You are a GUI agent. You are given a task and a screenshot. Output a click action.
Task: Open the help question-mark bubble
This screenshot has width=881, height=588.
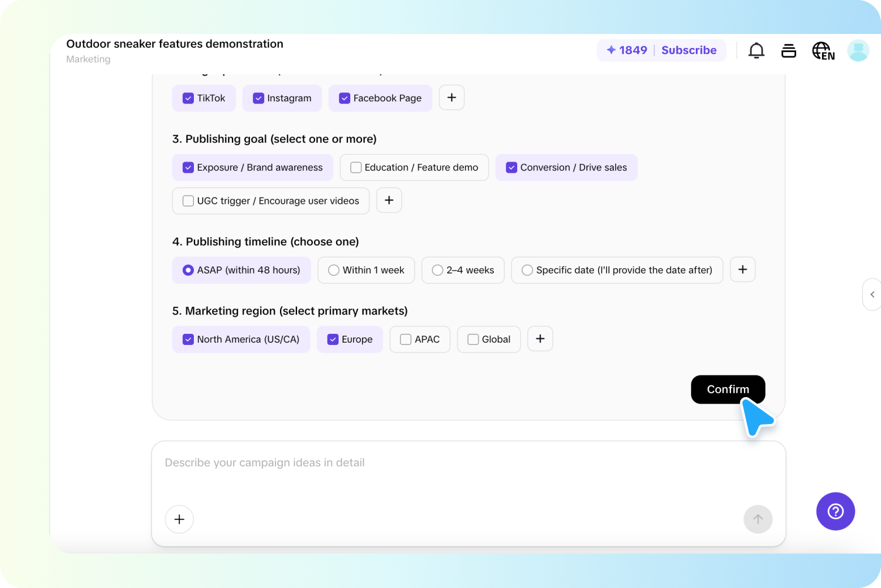pyautogui.click(x=835, y=511)
